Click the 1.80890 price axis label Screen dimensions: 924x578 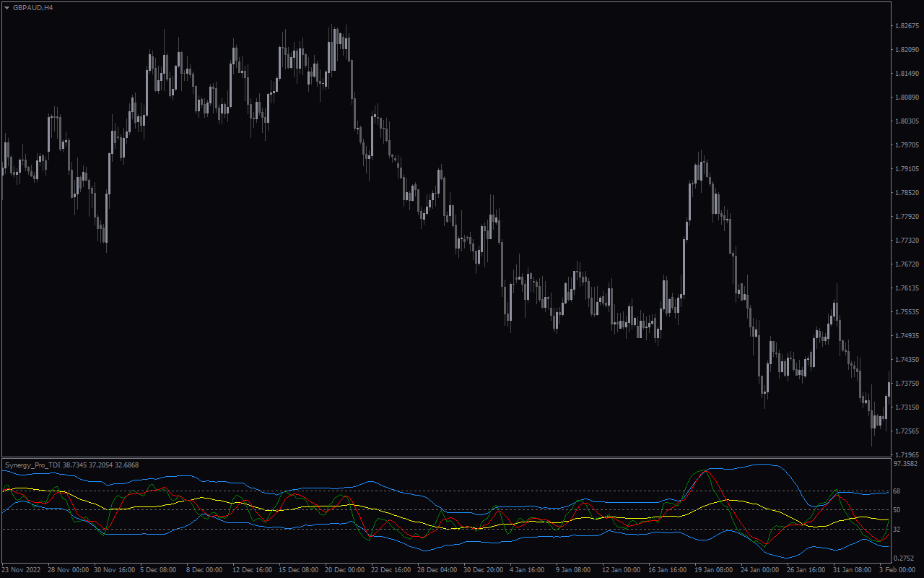pyautogui.click(x=906, y=98)
